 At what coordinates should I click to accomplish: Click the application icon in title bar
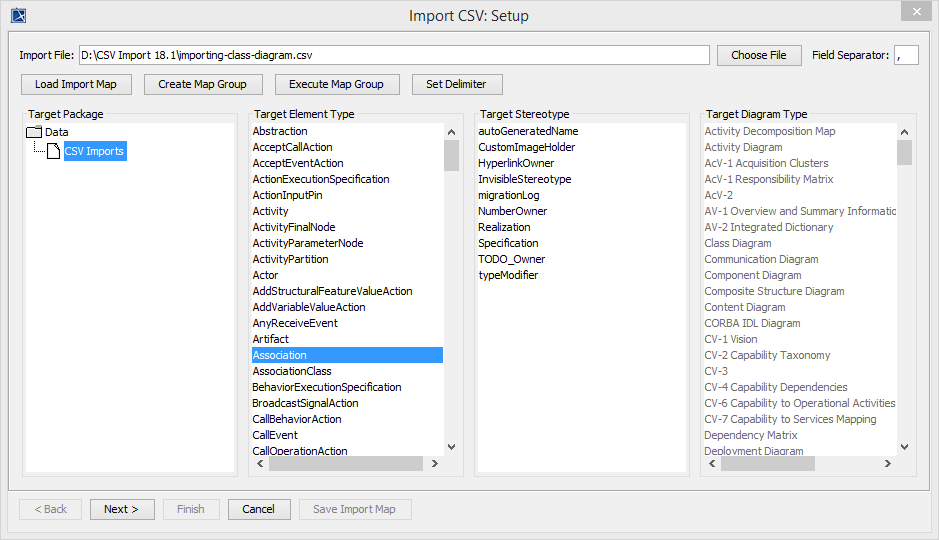point(18,15)
